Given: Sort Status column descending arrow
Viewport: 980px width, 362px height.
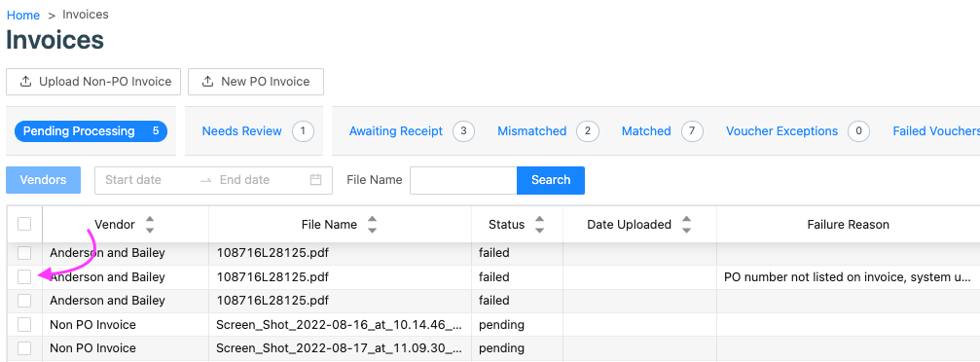Looking at the screenshot, I should point(539,230).
